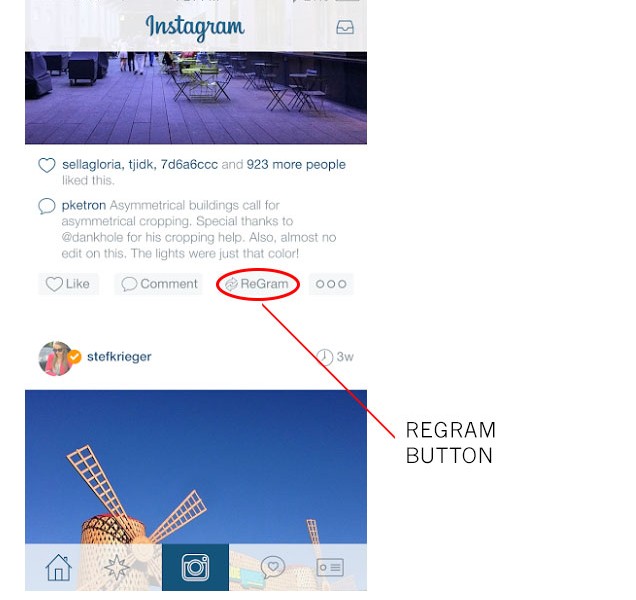Tap the Home tab icon

(x=58, y=568)
